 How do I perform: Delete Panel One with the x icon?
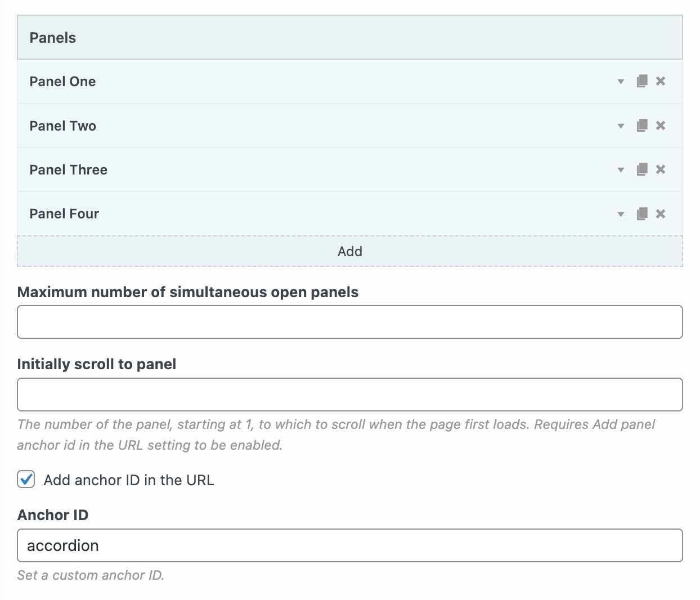click(661, 81)
